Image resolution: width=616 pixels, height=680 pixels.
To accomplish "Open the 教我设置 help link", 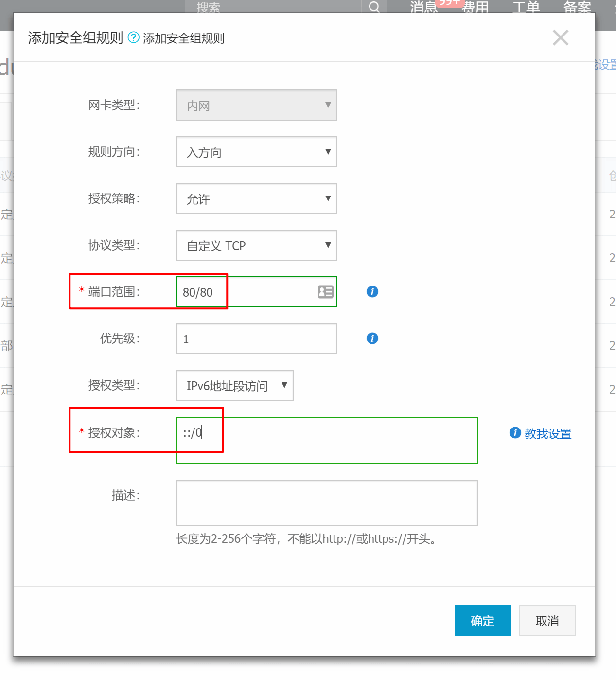I will tap(548, 433).
